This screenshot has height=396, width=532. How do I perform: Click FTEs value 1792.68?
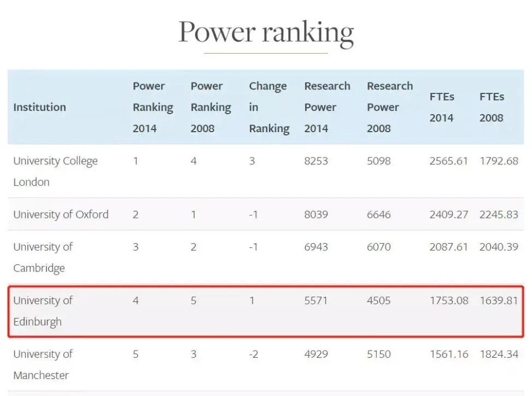pyautogui.click(x=499, y=161)
